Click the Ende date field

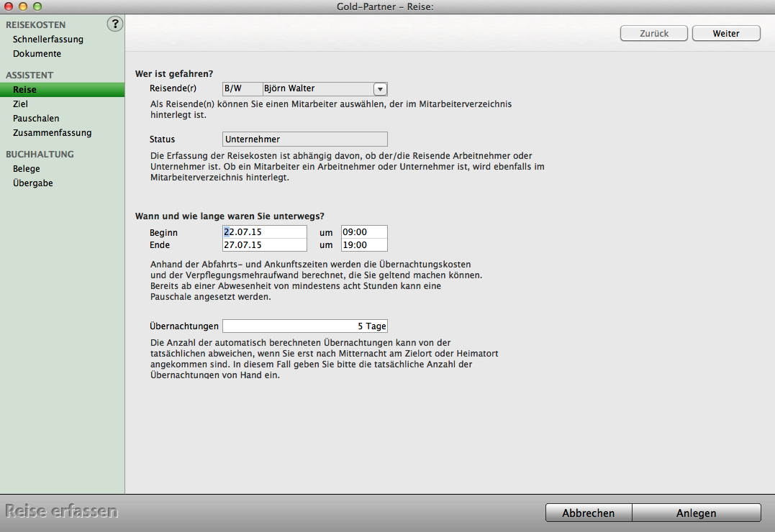(264, 245)
